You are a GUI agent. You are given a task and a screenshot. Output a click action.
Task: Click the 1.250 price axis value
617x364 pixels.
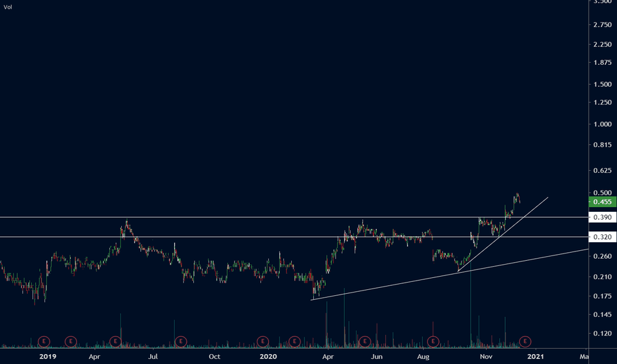(x=602, y=103)
